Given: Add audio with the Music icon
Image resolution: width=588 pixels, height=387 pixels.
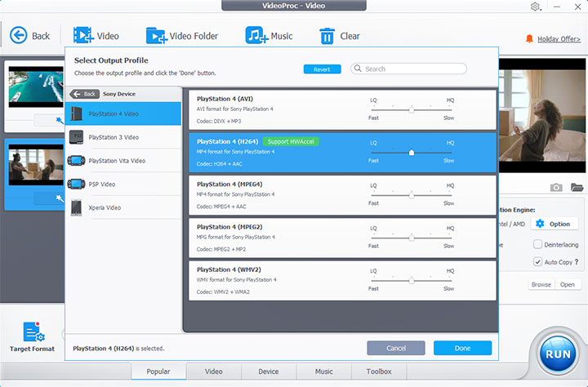Looking at the screenshot, I should tap(256, 35).
